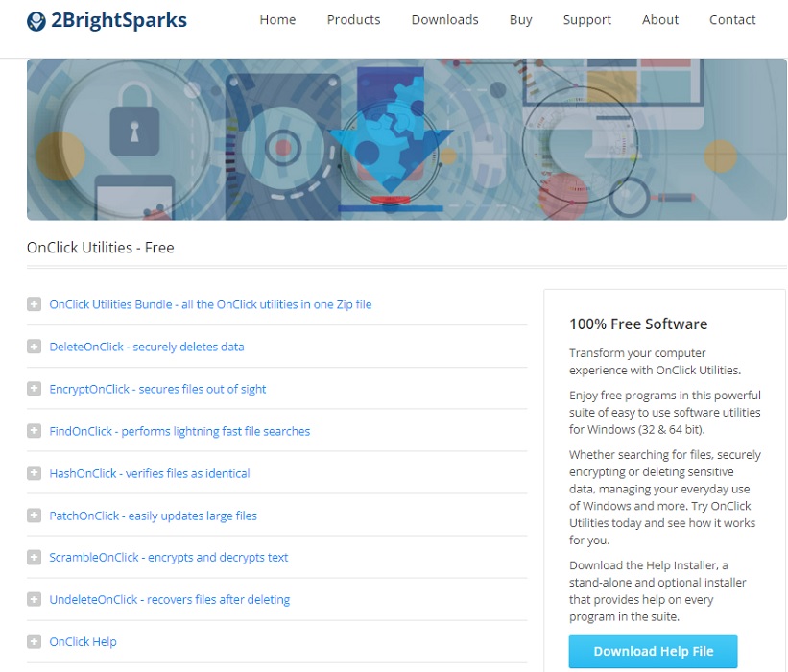Click plus icon next to PatchOnClick

pyautogui.click(x=35, y=516)
